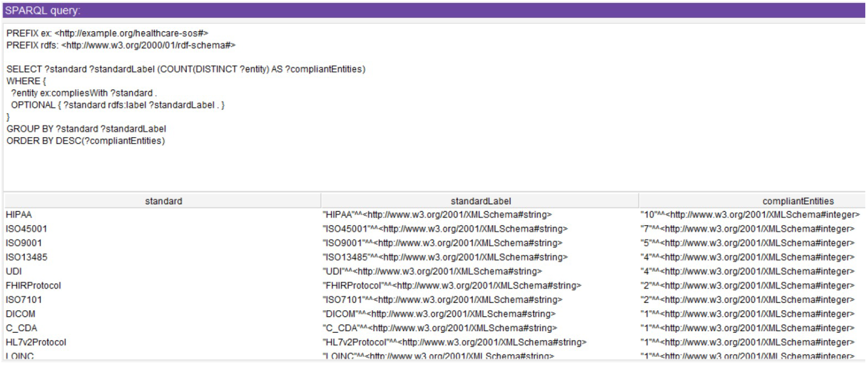Select the ISO45001 standard cell

tap(26, 229)
